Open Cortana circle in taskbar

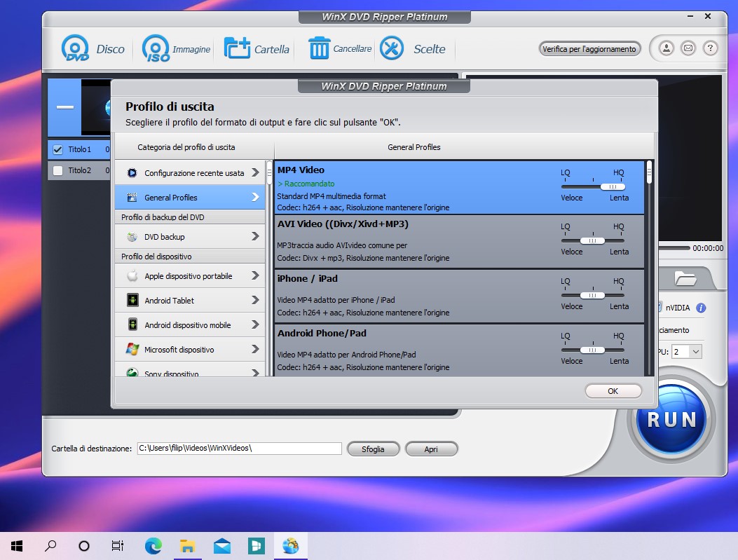[x=84, y=546]
